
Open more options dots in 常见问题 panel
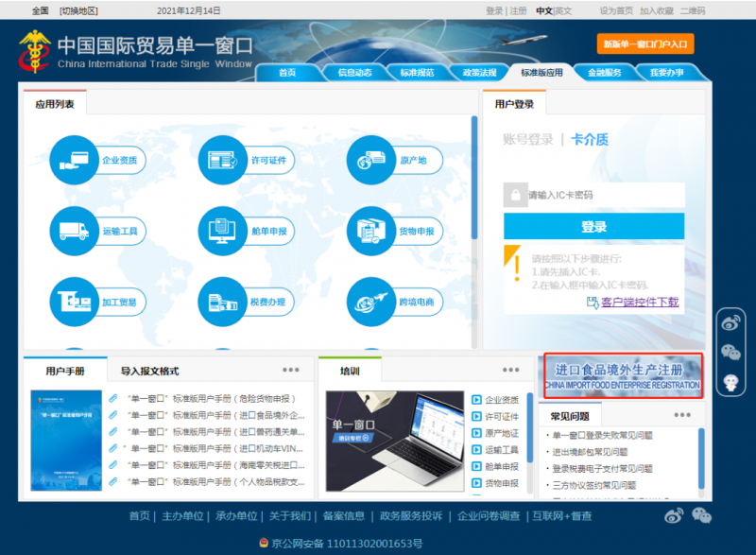click(x=682, y=415)
